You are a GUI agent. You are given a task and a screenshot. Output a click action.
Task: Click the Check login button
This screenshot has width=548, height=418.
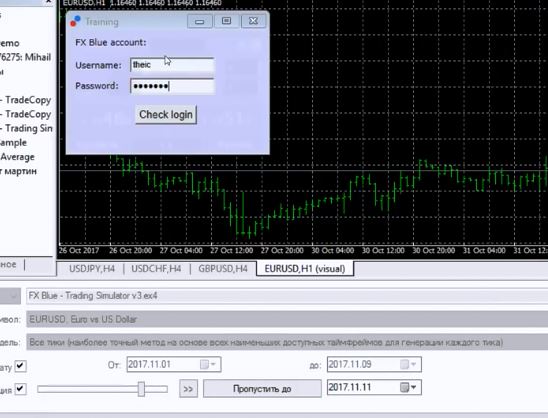coord(166,115)
